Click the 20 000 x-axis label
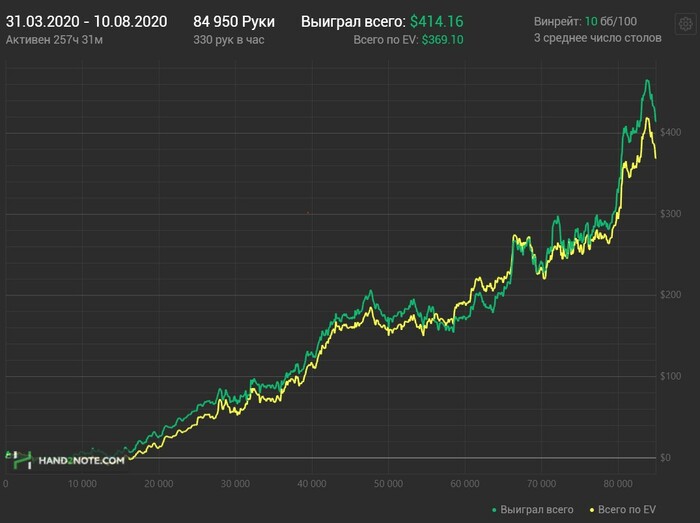Image resolution: width=700 pixels, height=523 pixels. 158,484
